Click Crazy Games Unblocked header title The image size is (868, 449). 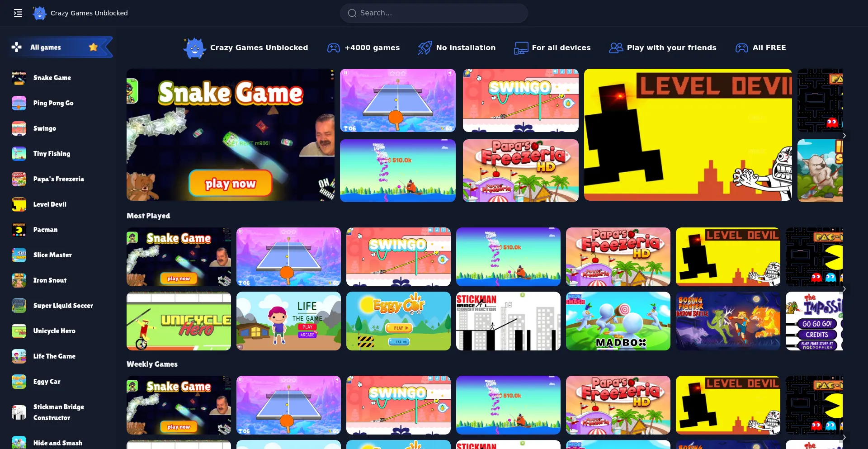(x=89, y=13)
